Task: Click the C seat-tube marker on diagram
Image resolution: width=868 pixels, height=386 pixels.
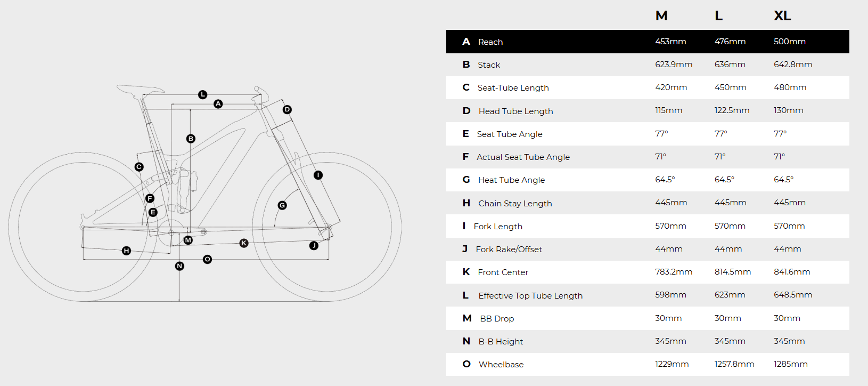Action: click(139, 167)
